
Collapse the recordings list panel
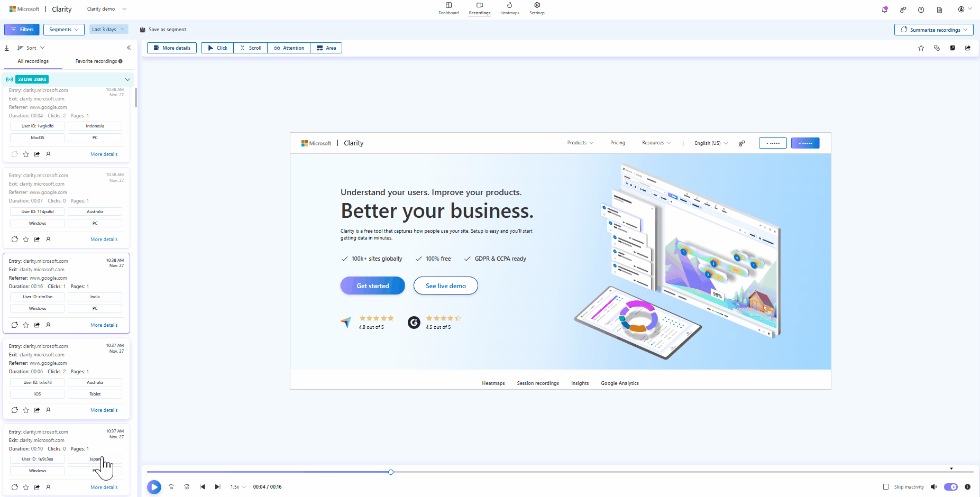click(x=129, y=48)
